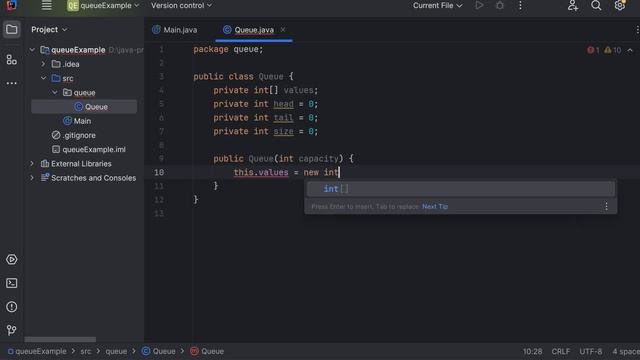Open more run actions menu
Image resolution: width=640 pixels, height=360 pixels.
click(x=520, y=5)
